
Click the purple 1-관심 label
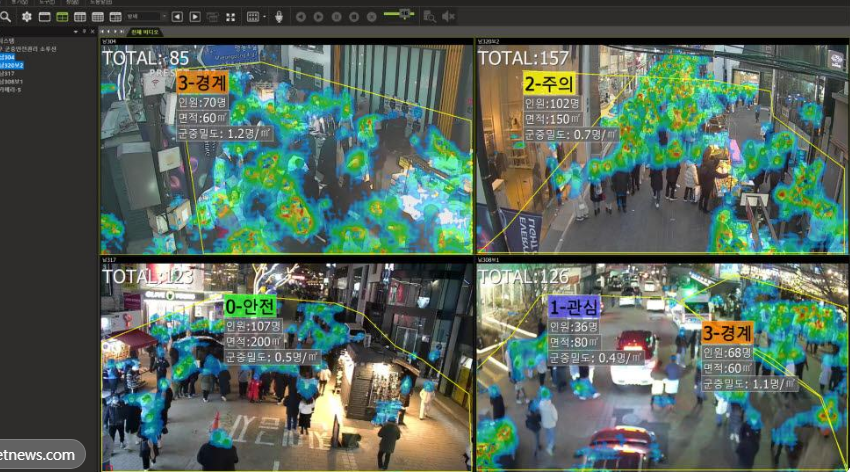point(575,307)
